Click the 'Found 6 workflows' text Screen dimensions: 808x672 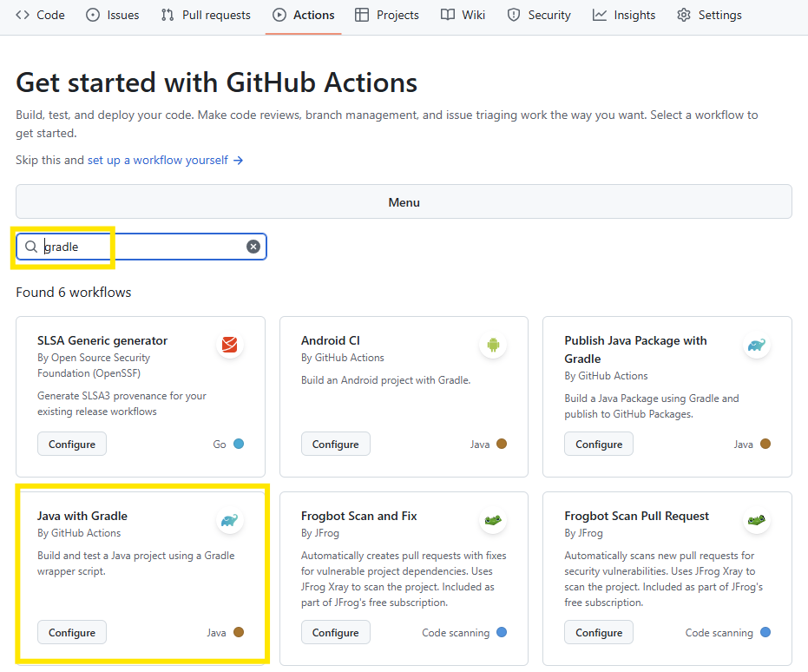pos(74,293)
